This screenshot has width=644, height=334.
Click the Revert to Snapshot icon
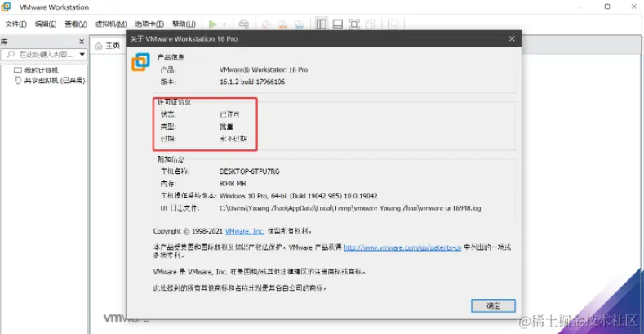point(283,24)
